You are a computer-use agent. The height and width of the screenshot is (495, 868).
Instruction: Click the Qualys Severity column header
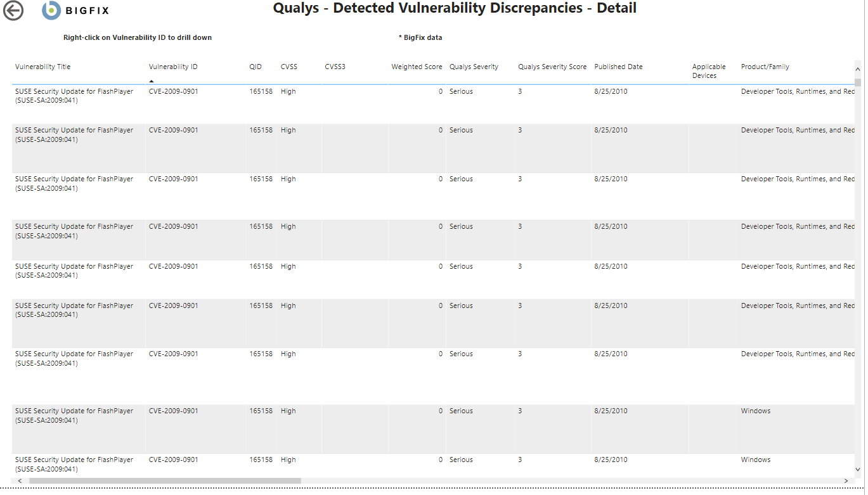(474, 67)
